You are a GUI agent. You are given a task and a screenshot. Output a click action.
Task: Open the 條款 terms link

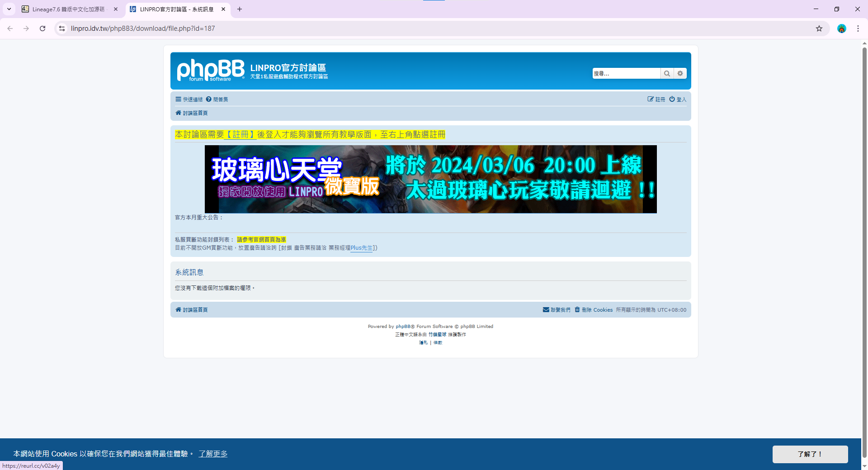point(438,343)
